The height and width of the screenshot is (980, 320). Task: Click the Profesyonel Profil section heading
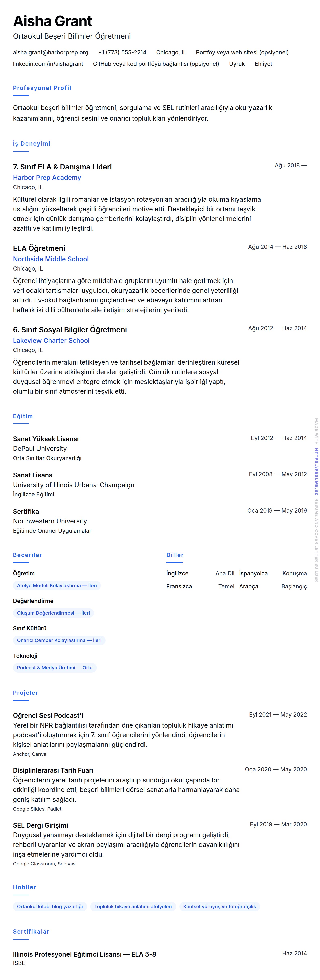[x=42, y=88]
